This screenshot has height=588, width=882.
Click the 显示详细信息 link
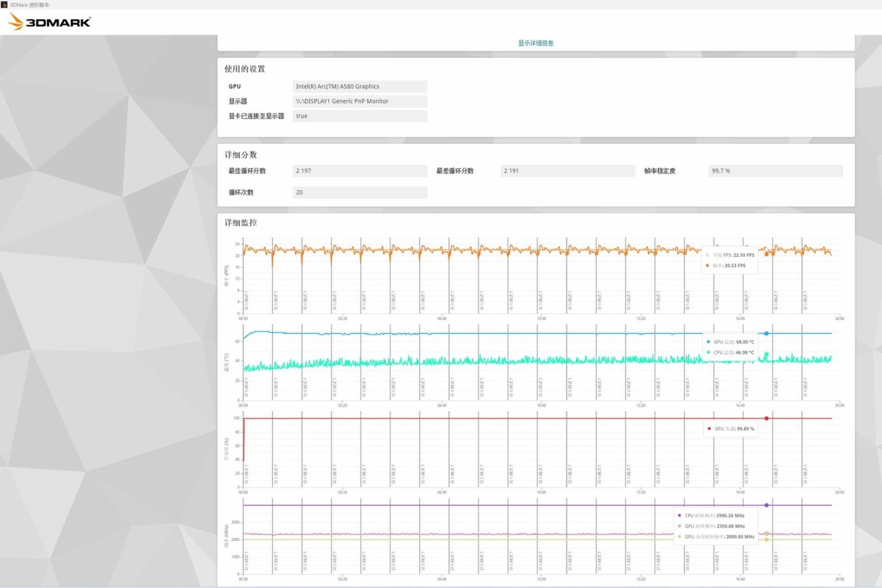[535, 43]
